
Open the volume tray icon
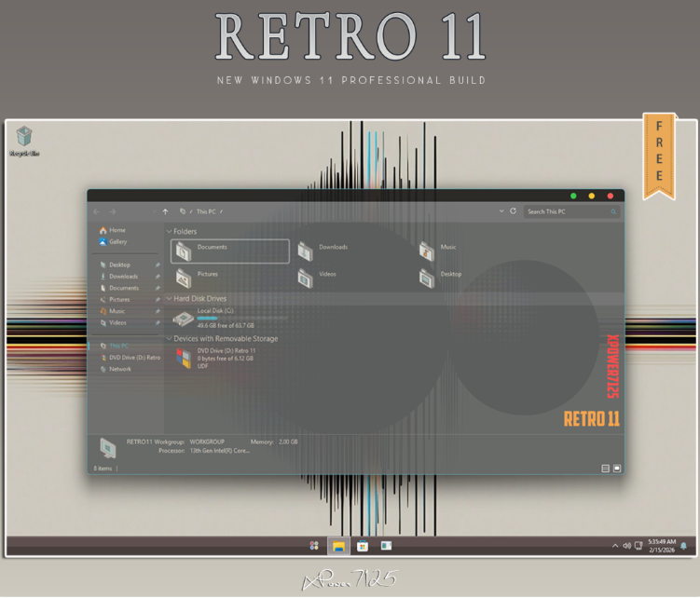point(626,546)
